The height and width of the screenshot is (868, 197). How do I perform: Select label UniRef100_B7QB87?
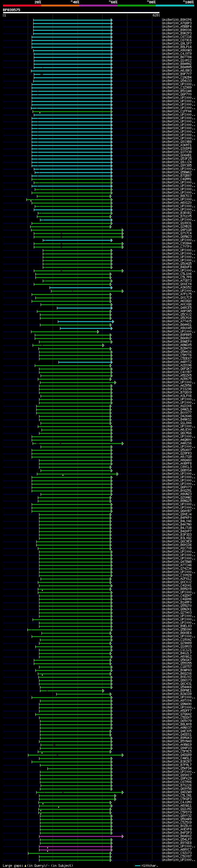(x=177, y=176)
